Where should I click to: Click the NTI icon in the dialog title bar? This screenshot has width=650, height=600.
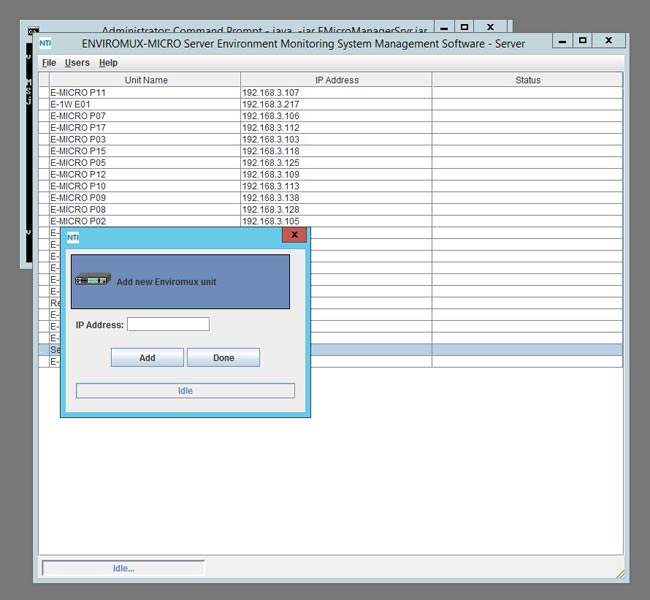73,237
